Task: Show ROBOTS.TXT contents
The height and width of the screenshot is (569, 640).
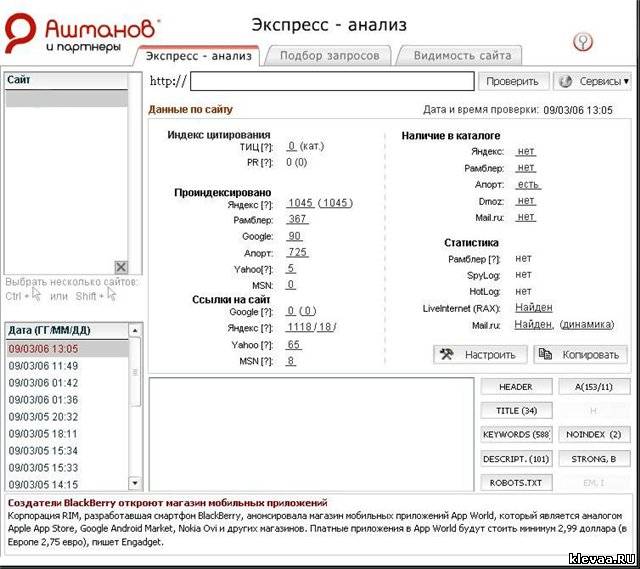Action: coord(516,483)
